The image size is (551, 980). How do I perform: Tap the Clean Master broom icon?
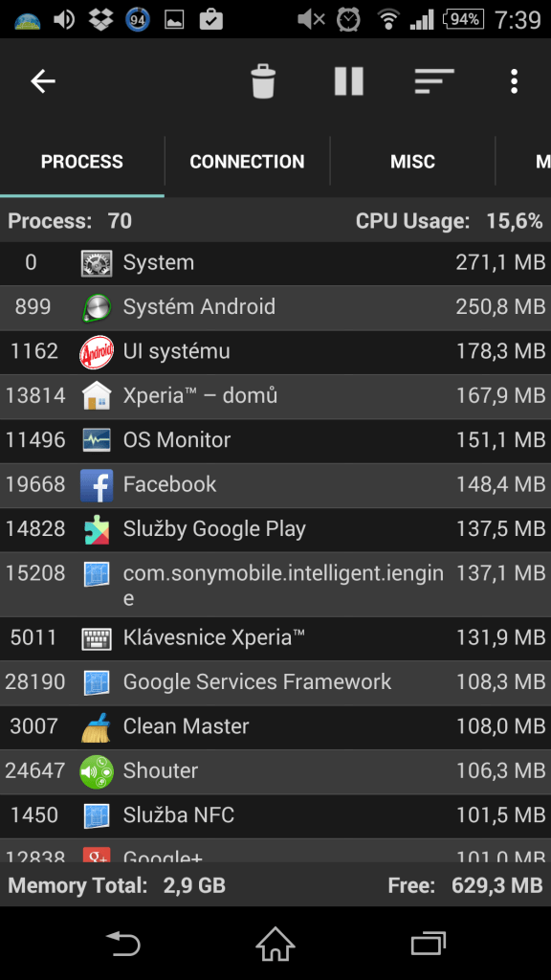pos(97,727)
